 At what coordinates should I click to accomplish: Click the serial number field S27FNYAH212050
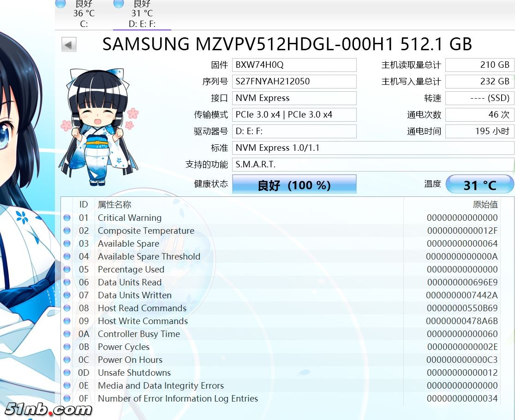point(294,82)
